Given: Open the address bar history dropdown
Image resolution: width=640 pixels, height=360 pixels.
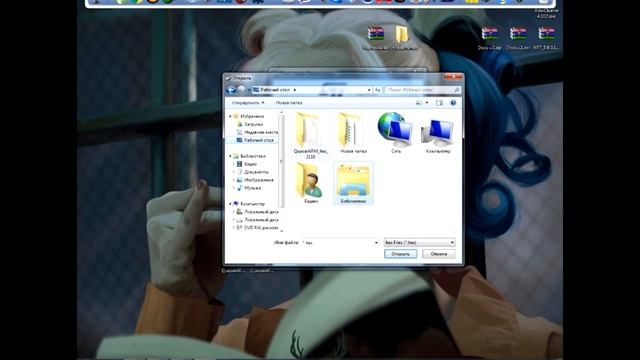Looking at the screenshot, I should 369,90.
